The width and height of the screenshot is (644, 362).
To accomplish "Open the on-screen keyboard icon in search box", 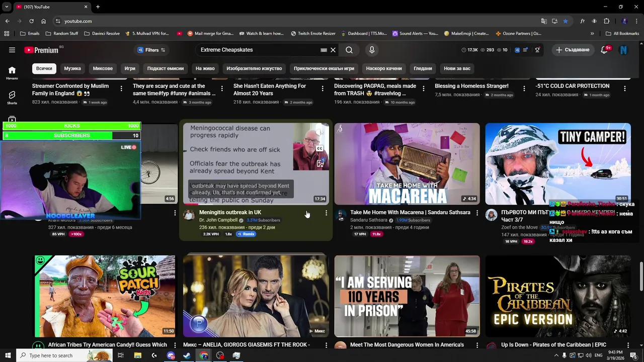I will [x=324, y=50].
